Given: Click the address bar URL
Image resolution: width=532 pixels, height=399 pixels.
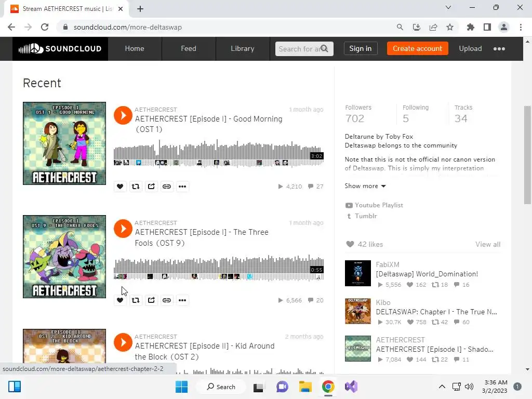Looking at the screenshot, I should pyautogui.click(x=128, y=27).
